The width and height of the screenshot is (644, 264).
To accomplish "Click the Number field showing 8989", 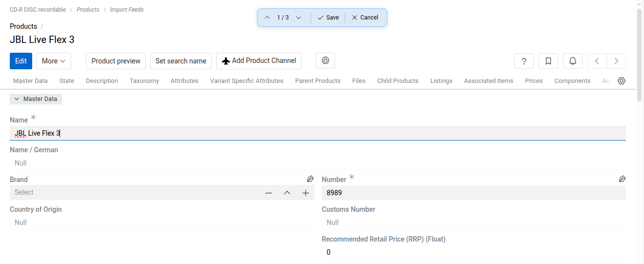I will pyautogui.click(x=474, y=193).
